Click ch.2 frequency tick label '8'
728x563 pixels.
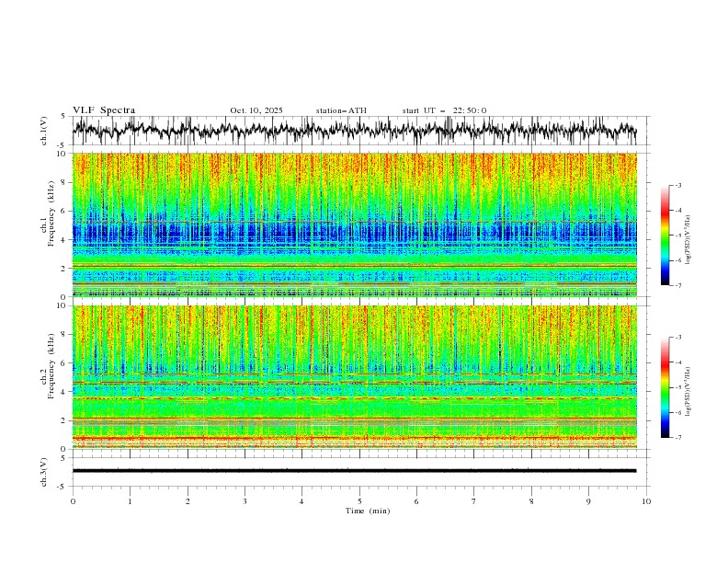(64, 335)
